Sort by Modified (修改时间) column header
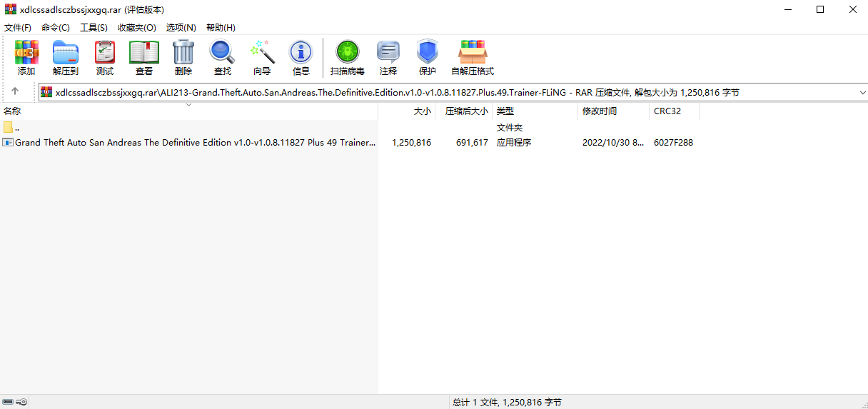868x409 pixels. [613, 111]
